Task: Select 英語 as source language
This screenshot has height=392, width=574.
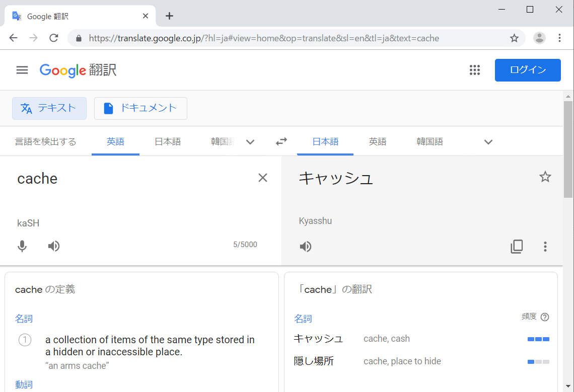Action: click(x=115, y=141)
